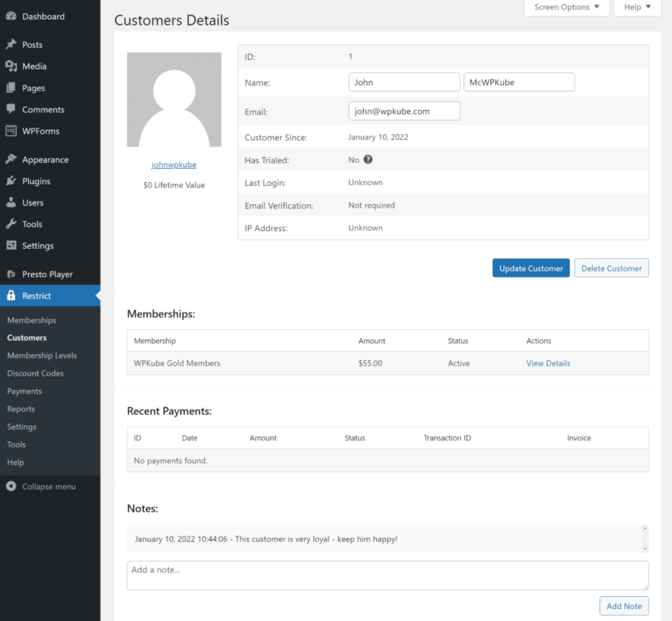Click the Plugins plug icon
Viewport: 672px width, 621px height.
pos(11,181)
